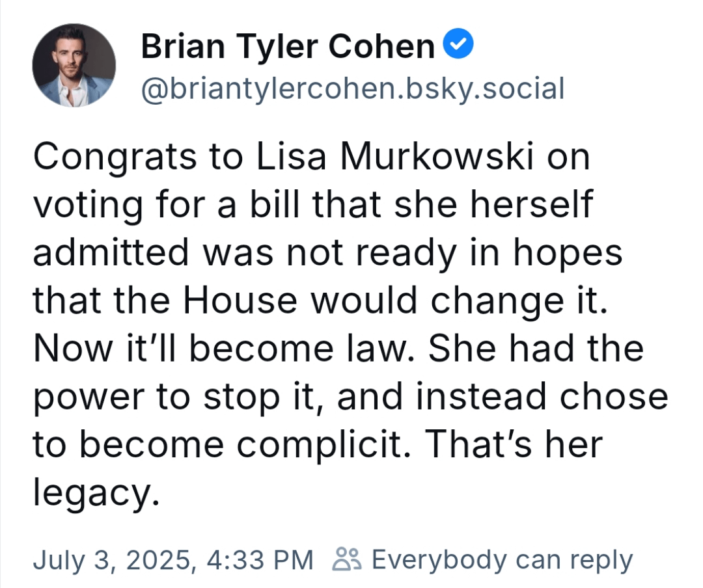This screenshot has width=703, height=588.
Task: Click Brian Tyler Cohen's profile avatar
Action: (x=74, y=66)
